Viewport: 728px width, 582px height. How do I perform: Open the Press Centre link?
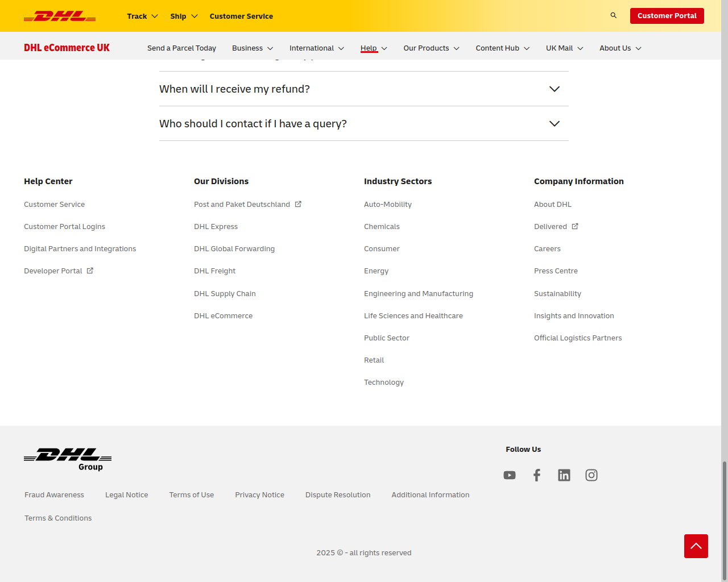click(556, 271)
